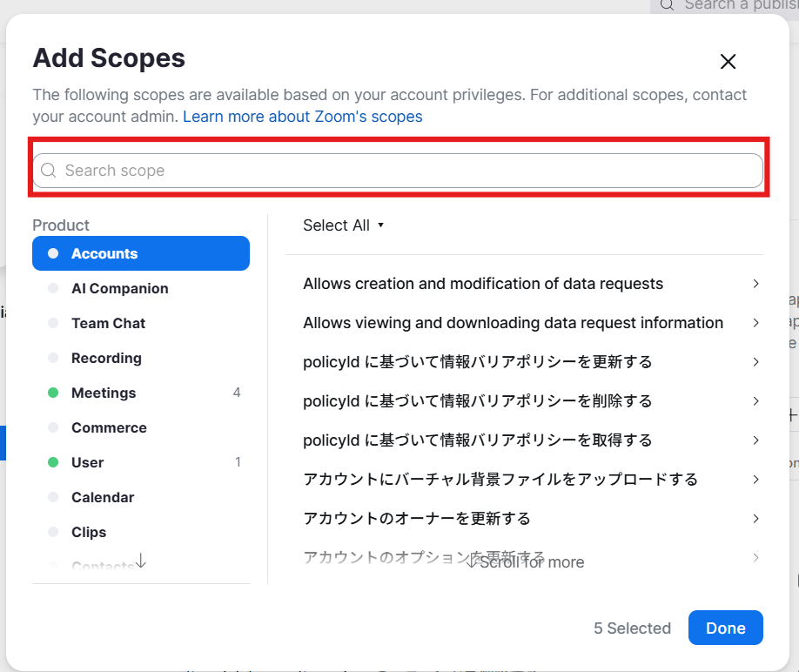Close the Add Scopes dialog
The height and width of the screenshot is (672, 799).
click(728, 61)
